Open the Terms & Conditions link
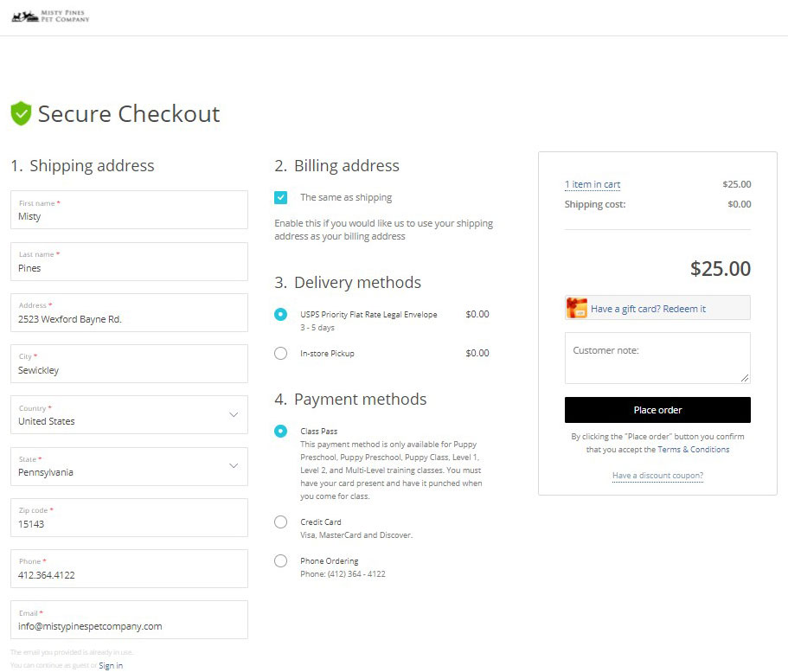This screenshot has height=672, width=788. 693,450
